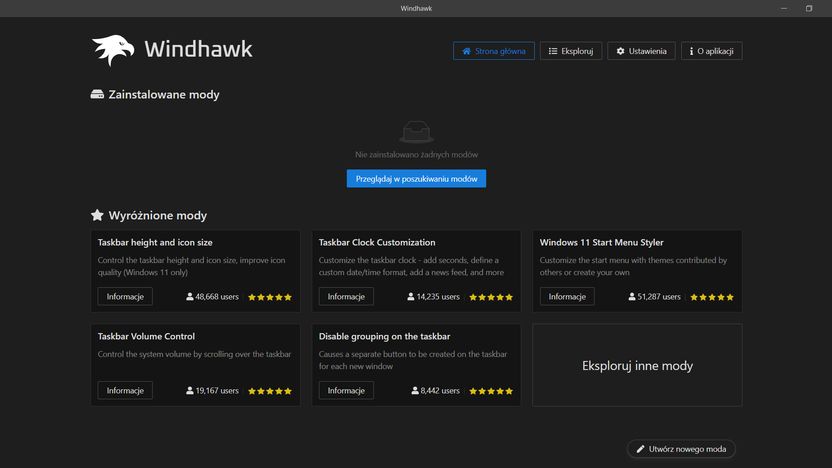Click star rating of Taskbar height mod

(270, 297)
